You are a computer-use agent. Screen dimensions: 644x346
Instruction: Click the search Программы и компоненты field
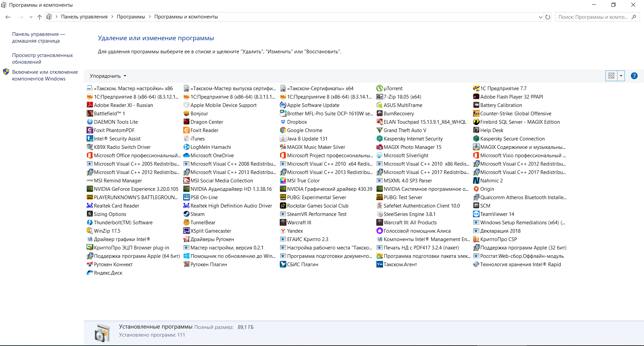point(597,17)
